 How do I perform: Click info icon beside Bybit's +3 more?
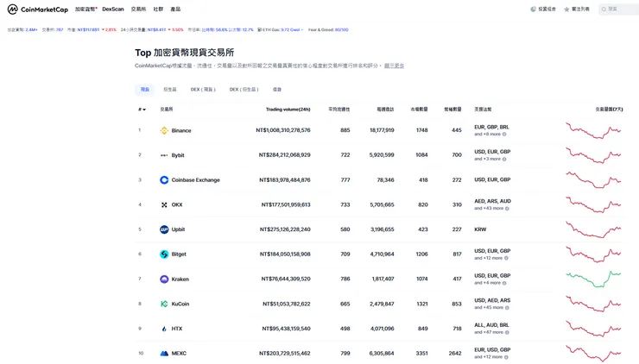[504, 159]
